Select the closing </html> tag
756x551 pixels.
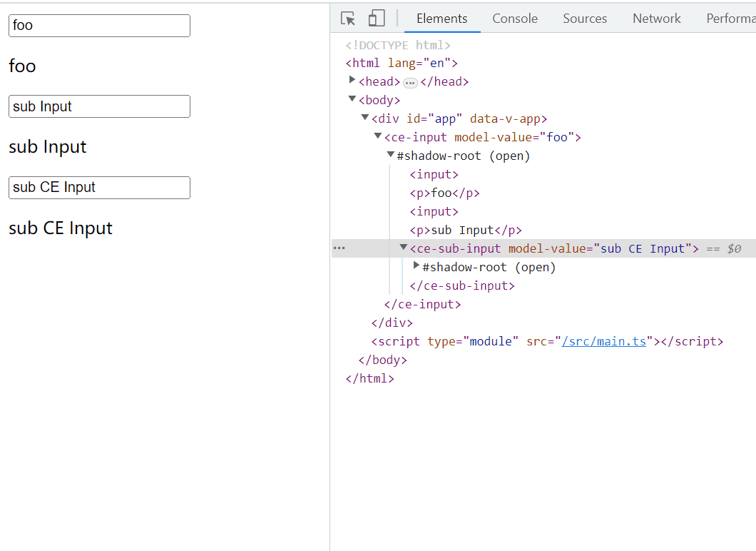tap(370, 379)
